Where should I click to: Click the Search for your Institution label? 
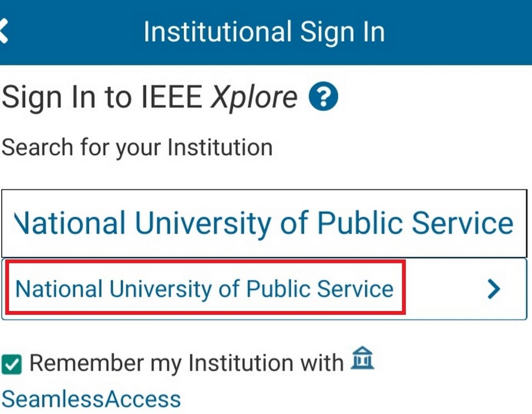pyautogui.click(x=137, y=148)
